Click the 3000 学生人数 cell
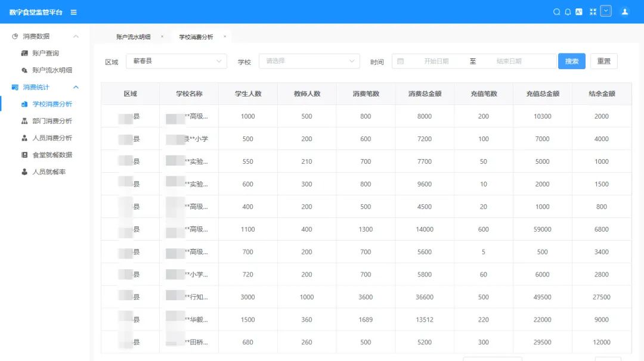The width and height of the screenshot is (644, 361). point(247,297)
